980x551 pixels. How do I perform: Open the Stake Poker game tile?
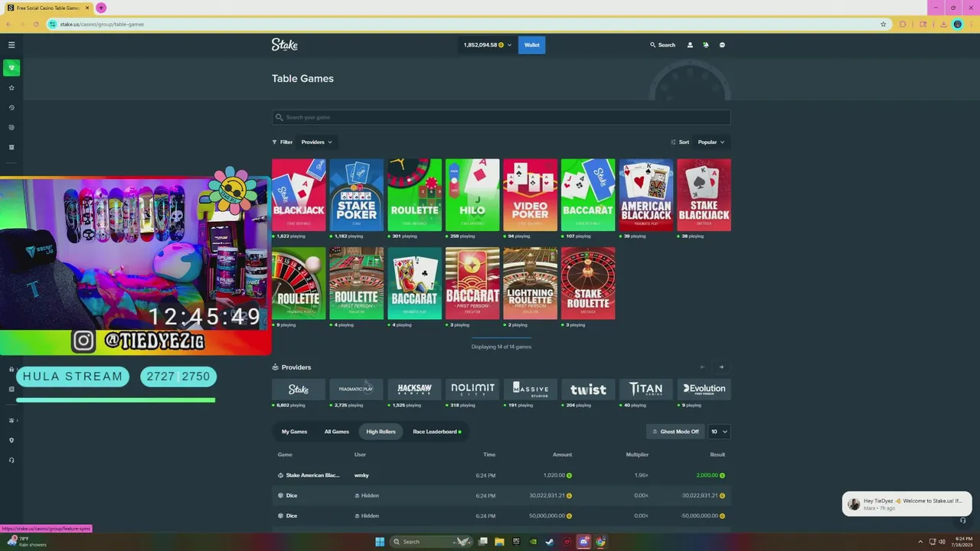(357, 195)
